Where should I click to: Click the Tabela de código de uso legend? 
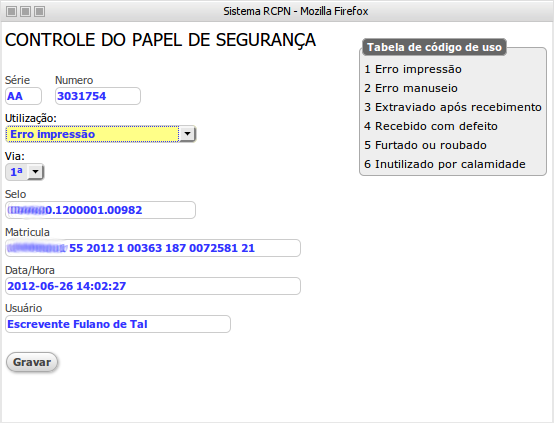point(434,47)
